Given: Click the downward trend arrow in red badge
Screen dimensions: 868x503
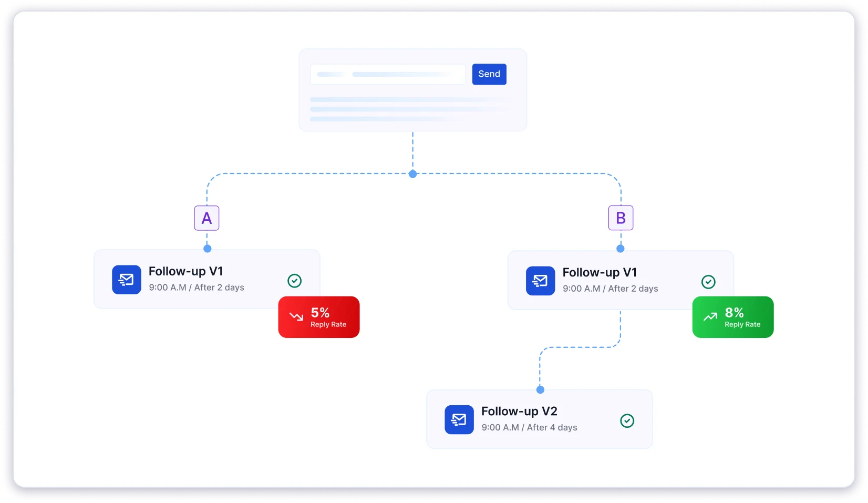Looking at the screenshot, I should (x=296, y=317).
